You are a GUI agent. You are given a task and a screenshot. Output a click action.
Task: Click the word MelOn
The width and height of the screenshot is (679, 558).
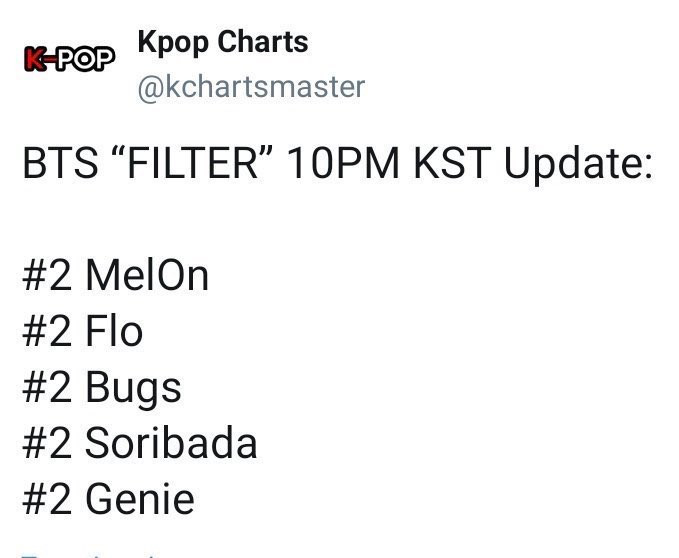tap(147, 275)
